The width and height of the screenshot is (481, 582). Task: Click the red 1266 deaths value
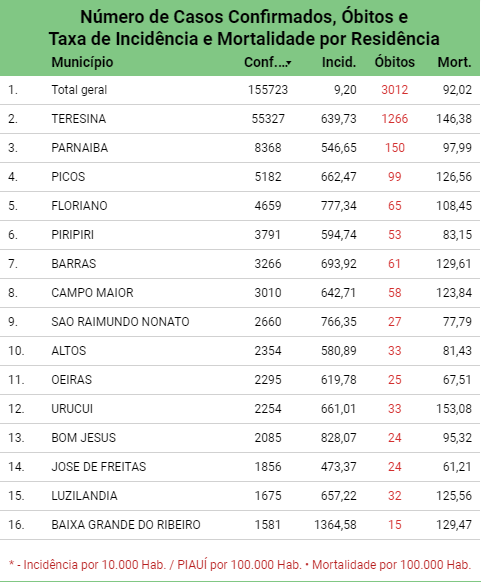point(395,119)
